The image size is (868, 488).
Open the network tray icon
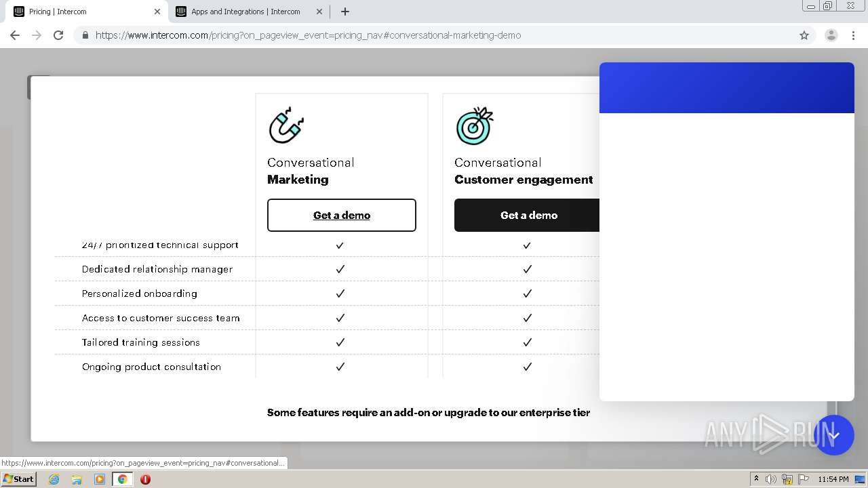tap(787, 479)
